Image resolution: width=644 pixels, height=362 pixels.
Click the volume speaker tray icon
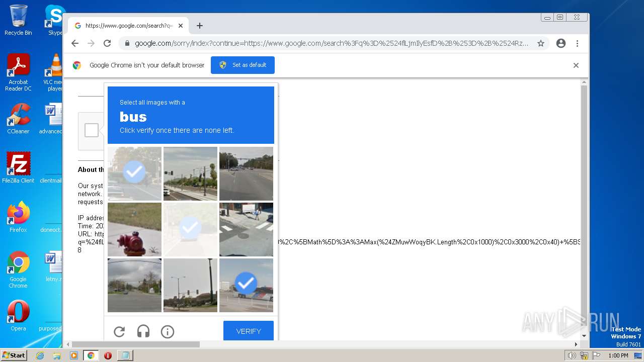click(x=572, y=355)
